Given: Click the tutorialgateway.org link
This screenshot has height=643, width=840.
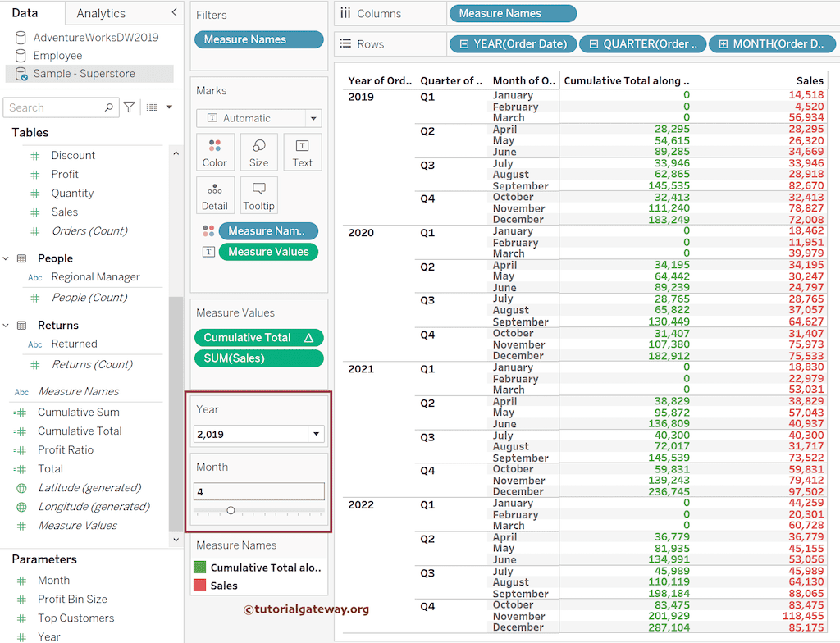Looking at the screenshot, I should click(308, 610).
